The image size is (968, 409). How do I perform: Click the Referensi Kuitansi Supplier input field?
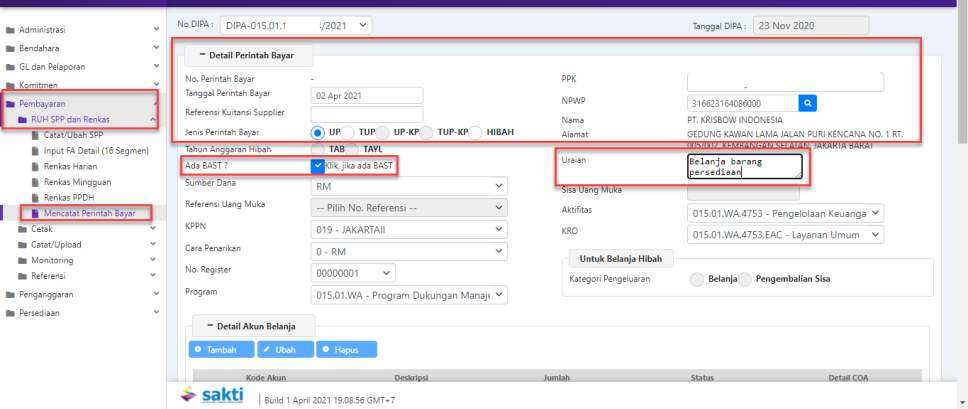pyautogui.click(x=367, y=114)
